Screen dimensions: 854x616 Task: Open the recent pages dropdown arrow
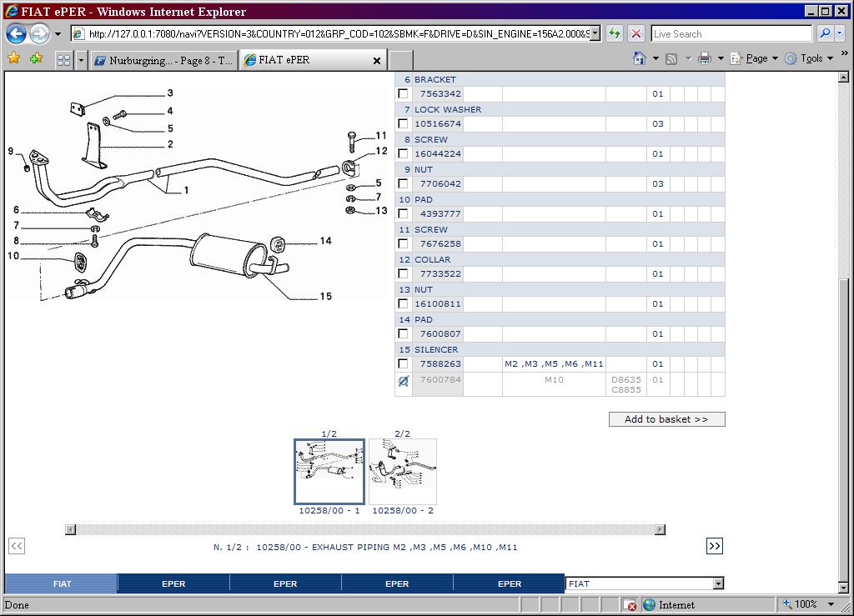pos(58,33)
